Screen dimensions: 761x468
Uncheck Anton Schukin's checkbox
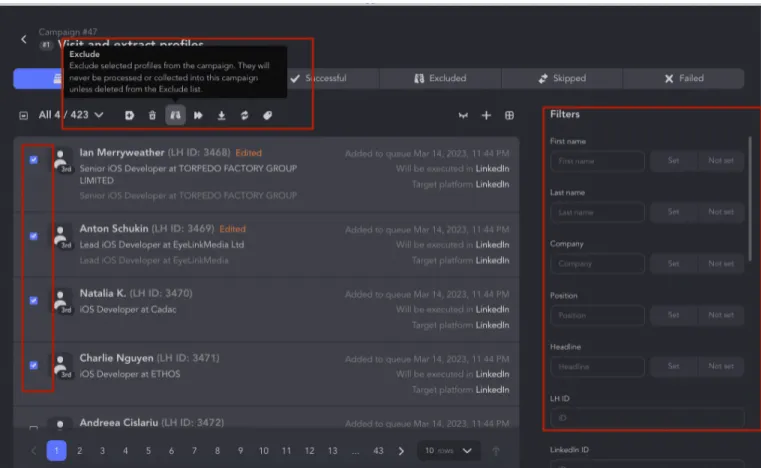pyautogui.click(x=33, y=236)
